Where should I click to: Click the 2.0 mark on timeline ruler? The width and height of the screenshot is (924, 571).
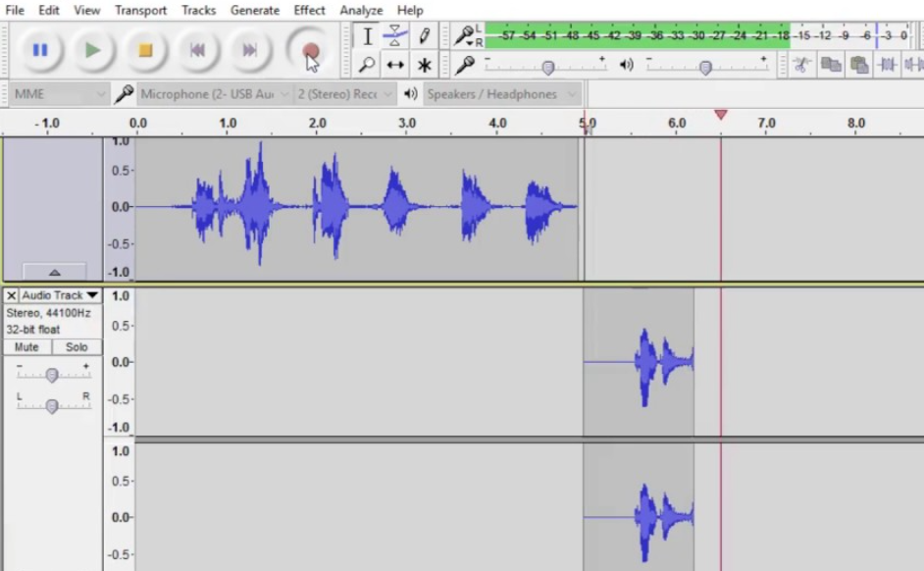(x=317, y=124)
